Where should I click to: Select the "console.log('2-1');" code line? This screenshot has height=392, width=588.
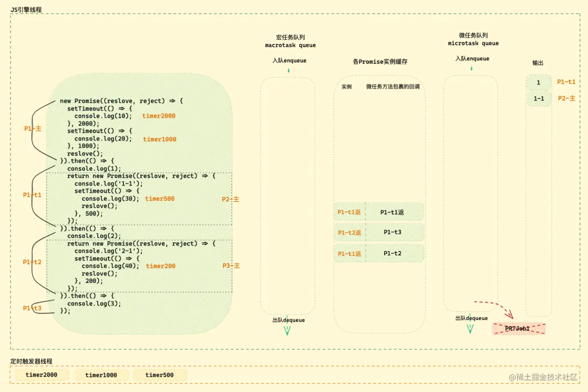tap(109, 251)
